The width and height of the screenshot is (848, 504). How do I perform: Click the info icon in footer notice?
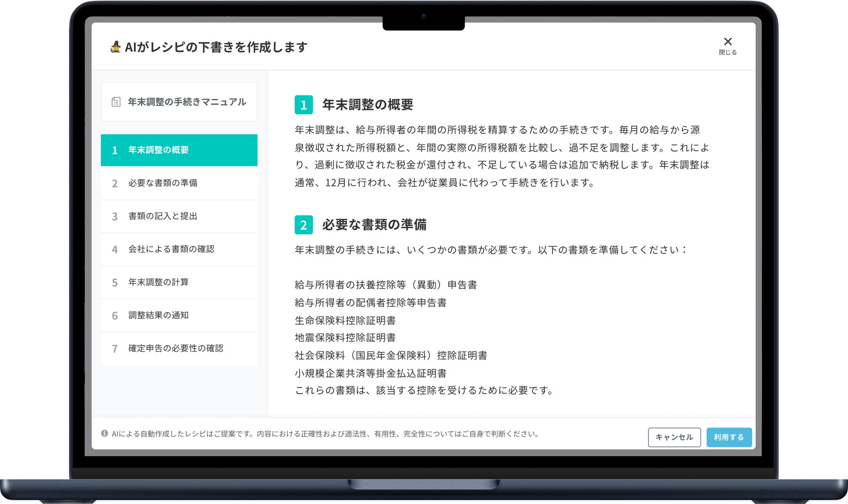pos(104,433)
